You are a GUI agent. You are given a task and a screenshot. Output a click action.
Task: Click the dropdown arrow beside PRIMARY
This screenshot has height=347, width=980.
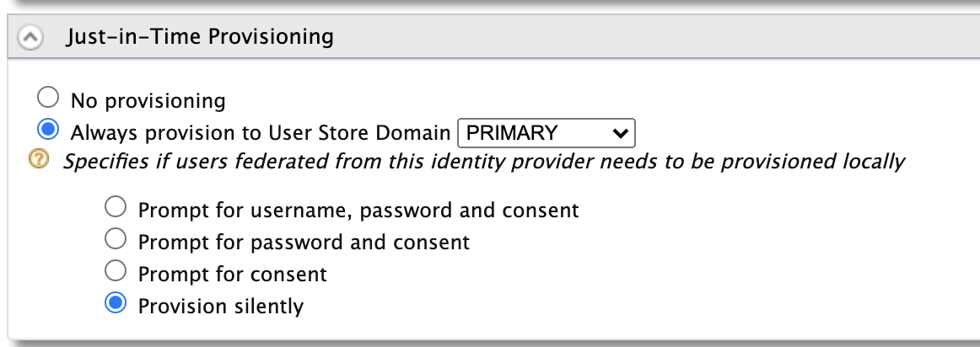620,132
